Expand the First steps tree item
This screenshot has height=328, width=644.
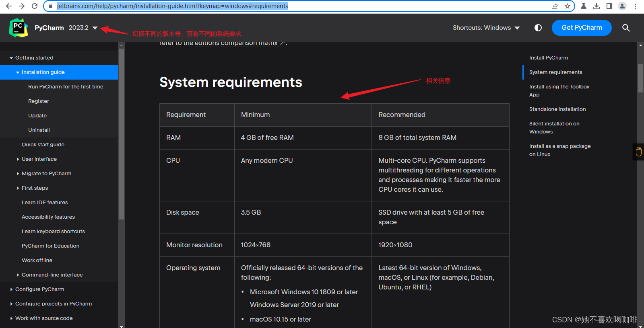click(x=18, y=188)
